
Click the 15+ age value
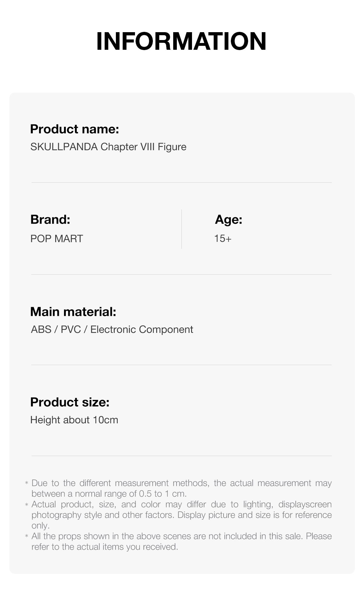coord(223,239)
